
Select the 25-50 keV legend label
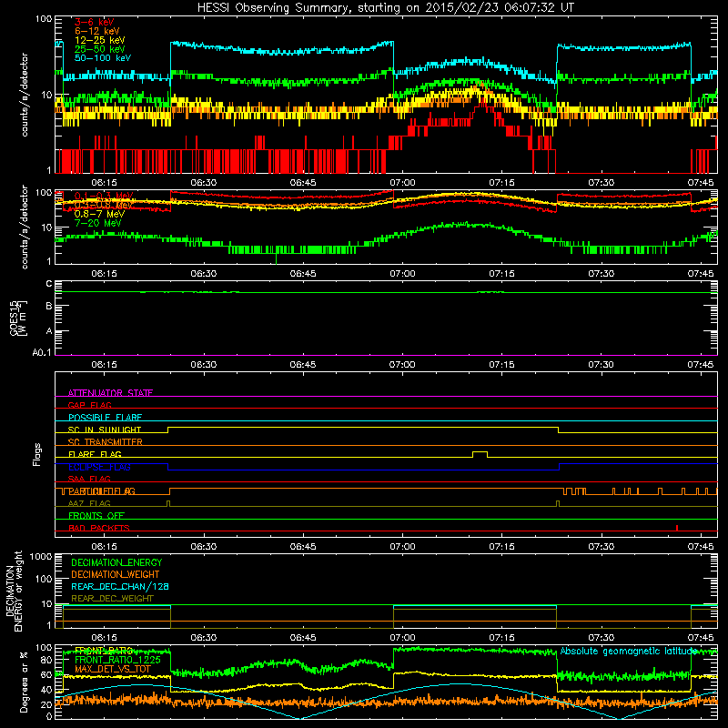point(100,49)
